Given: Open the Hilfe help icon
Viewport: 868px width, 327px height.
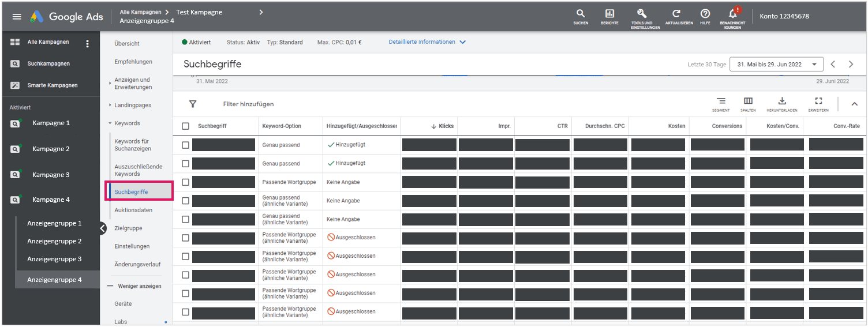Looking at the screenshot, I should tap(705, 17).
